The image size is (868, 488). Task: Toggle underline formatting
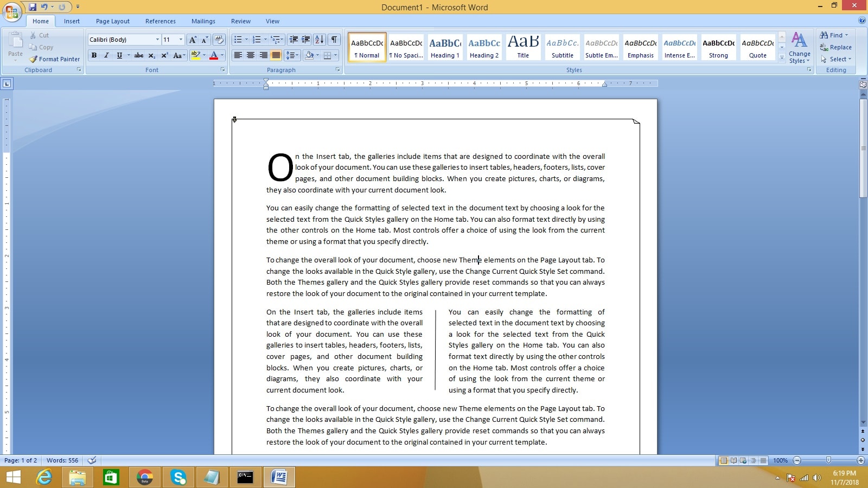119,55
